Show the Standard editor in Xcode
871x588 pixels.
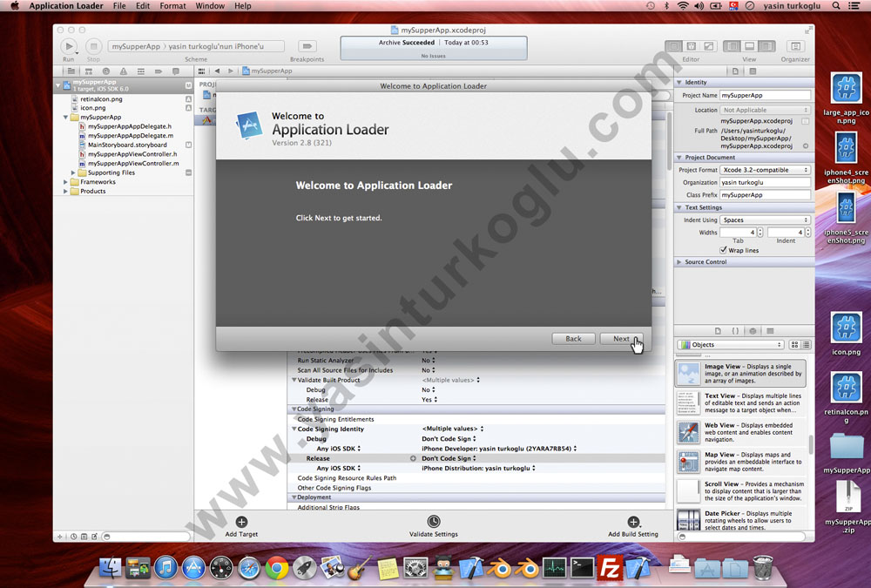(x=674, y=46)
